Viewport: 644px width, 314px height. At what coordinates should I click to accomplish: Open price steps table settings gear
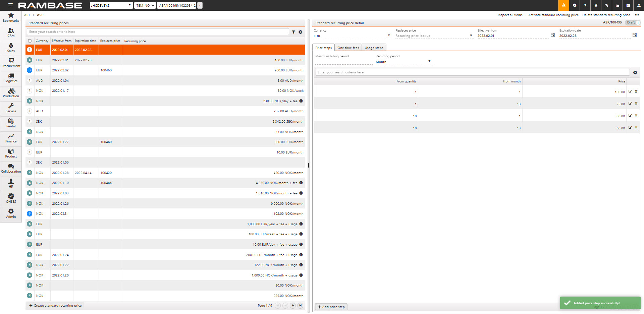pyautogui.click(x=635, y=73)
